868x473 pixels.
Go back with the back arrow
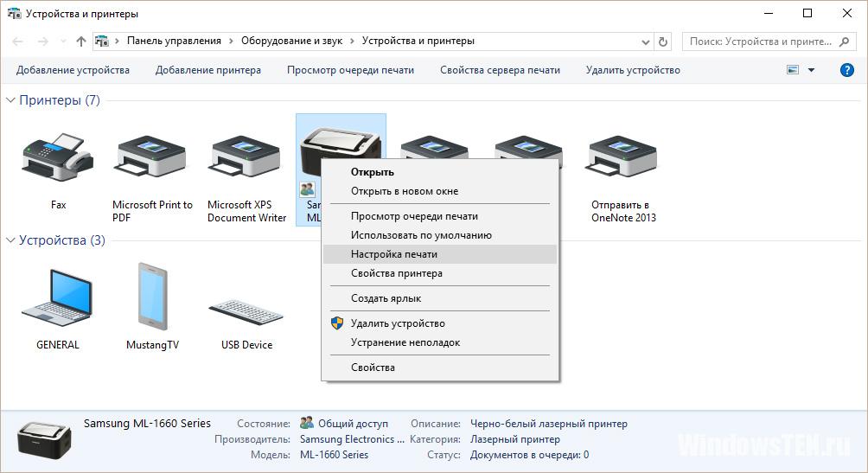(x=17, y=42)
